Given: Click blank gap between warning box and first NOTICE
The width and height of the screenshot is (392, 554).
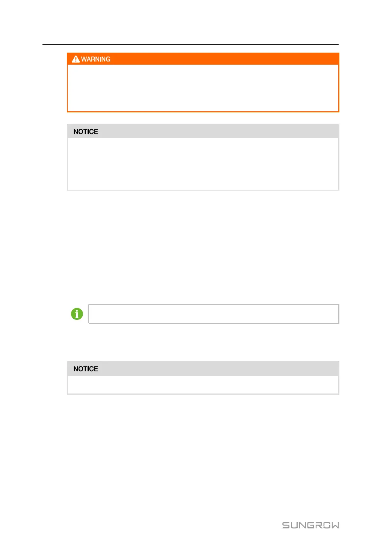Looking at the screenshot, I should pyautogui.click(x=203, y=118).
